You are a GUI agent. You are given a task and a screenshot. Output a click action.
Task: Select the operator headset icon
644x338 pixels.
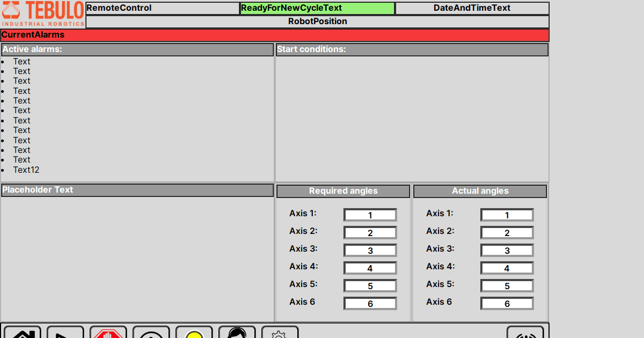pyautogui.click(x=237, y=335)
